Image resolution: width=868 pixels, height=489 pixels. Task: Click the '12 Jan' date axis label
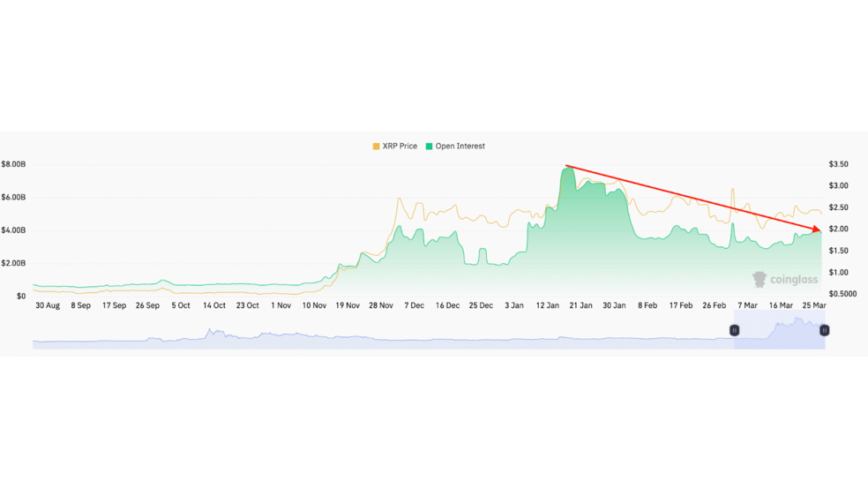coord(548,305)
